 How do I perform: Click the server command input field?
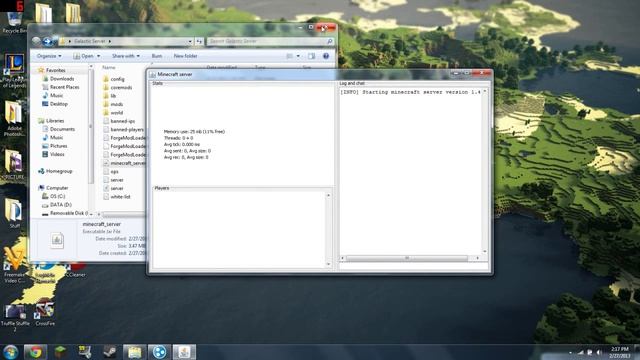pos(413,266)
